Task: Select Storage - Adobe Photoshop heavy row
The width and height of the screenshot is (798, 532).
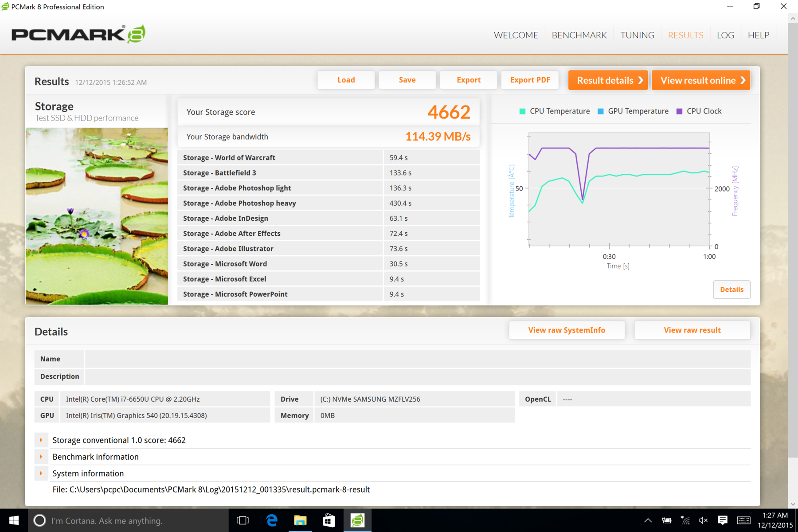Action: pyautogui.click(x=329, y=203)
